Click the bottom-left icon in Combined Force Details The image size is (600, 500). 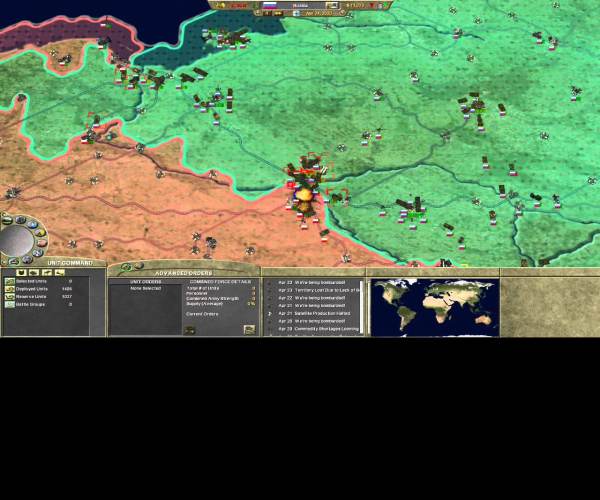(190, 330)
